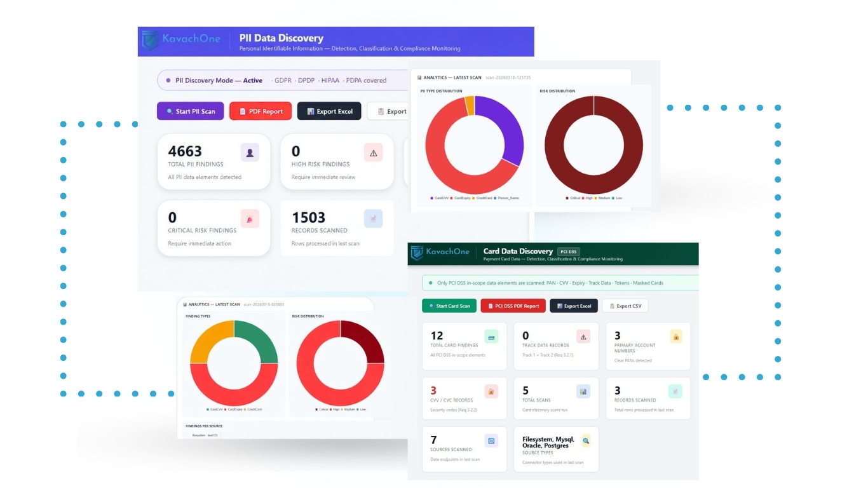Viewport: 868px width, 488px height.
Task: Click Export Excel in Card Data Discovery window
Action: (x=574, y=306)
